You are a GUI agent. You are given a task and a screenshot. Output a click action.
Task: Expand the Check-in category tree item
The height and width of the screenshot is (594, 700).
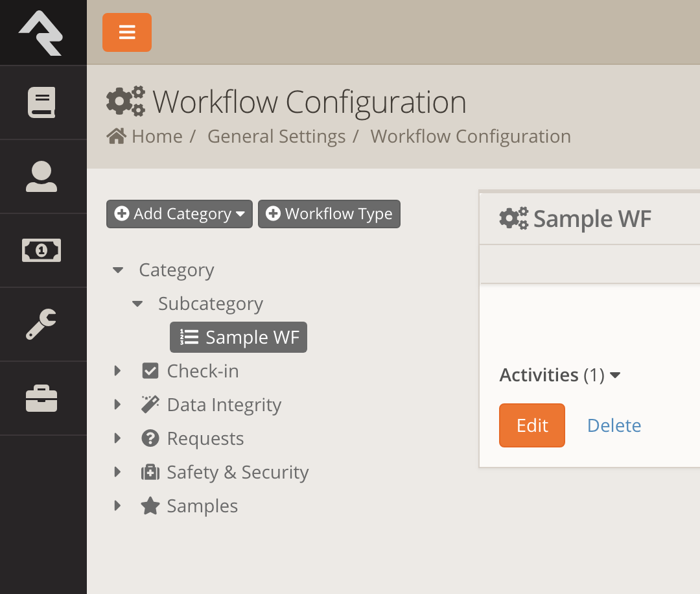click(118, 370)
